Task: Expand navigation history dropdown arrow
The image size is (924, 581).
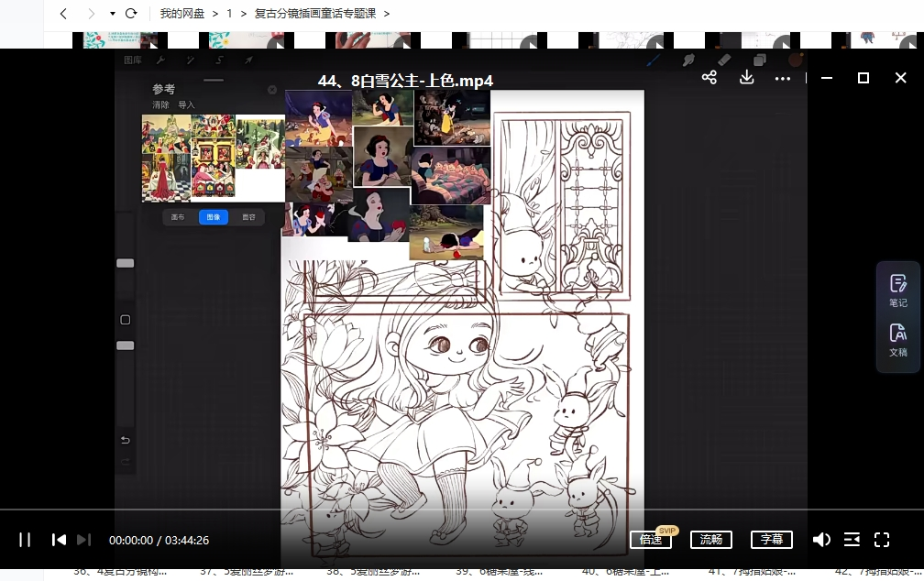Action: pyautogui.click(x=113, y=14)
